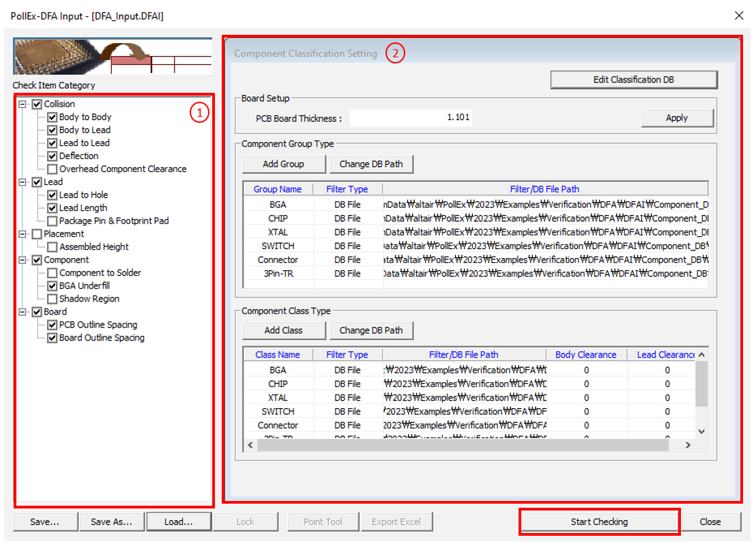Image resolution: width=756 pixels, height=546 pixels.
Task: Uncheck the Body to Body checkbox
Action: point(53,117)
